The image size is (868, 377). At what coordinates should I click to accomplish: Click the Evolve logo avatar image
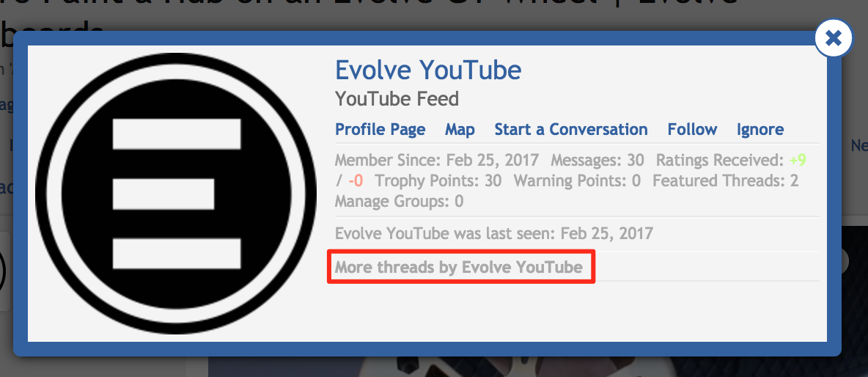(176, 193)
